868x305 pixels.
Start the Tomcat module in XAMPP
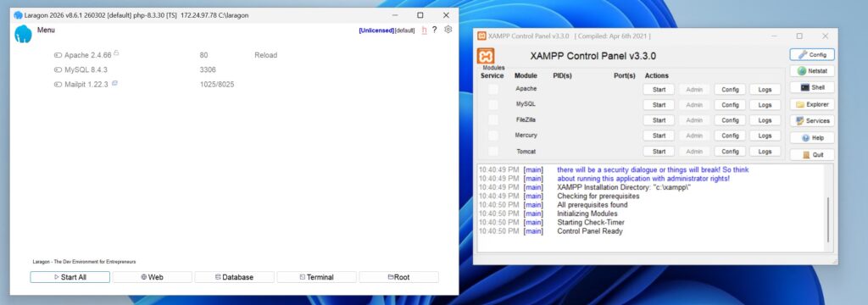pos(659,151)
